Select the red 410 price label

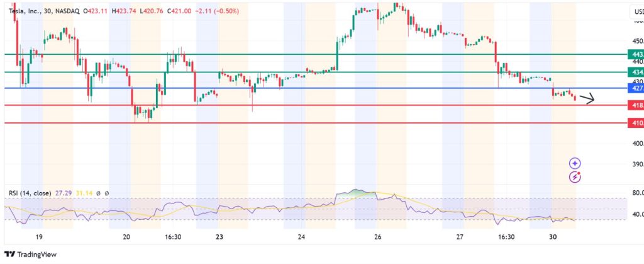(x=636, y=123)
